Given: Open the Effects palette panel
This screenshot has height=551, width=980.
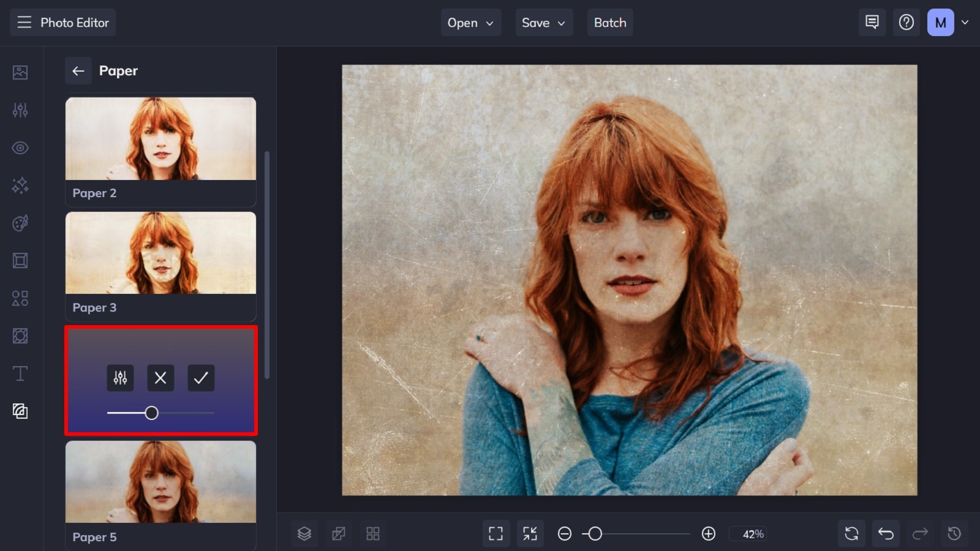Looking at the screenshot, I should (20, 223).
